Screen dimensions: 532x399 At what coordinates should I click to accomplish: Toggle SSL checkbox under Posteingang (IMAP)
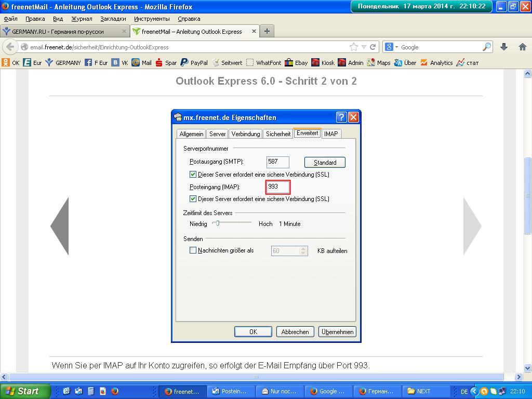(x=193, y=199)
